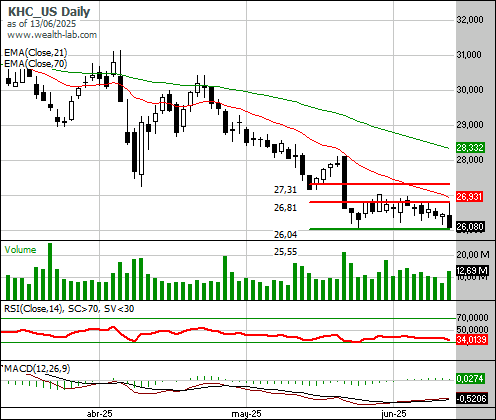Click the 32,000 price axis label
The image size is (496, 420).
pyautogui.click(x=470, y=20)
